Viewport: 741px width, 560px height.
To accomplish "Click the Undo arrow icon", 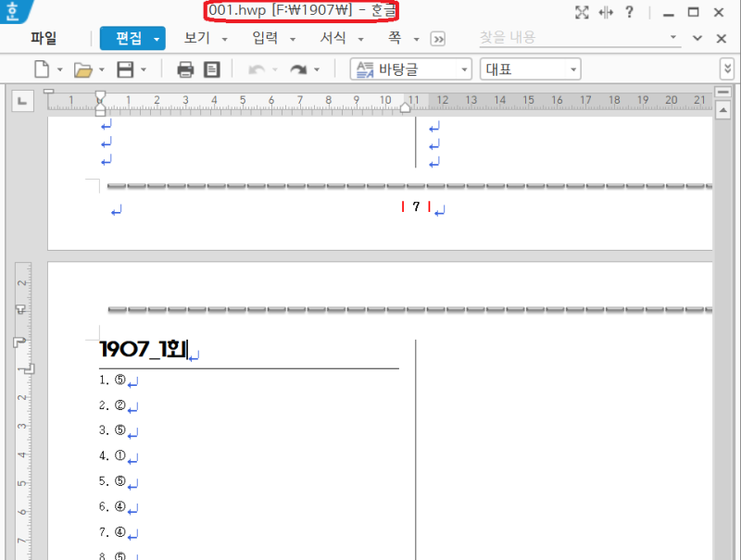I will pos(257,69).
